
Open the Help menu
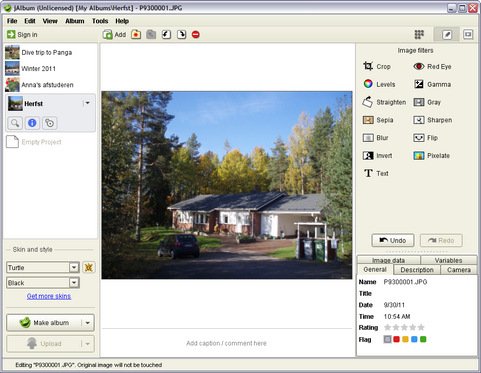pyautogui.click(x=122, y=21)
